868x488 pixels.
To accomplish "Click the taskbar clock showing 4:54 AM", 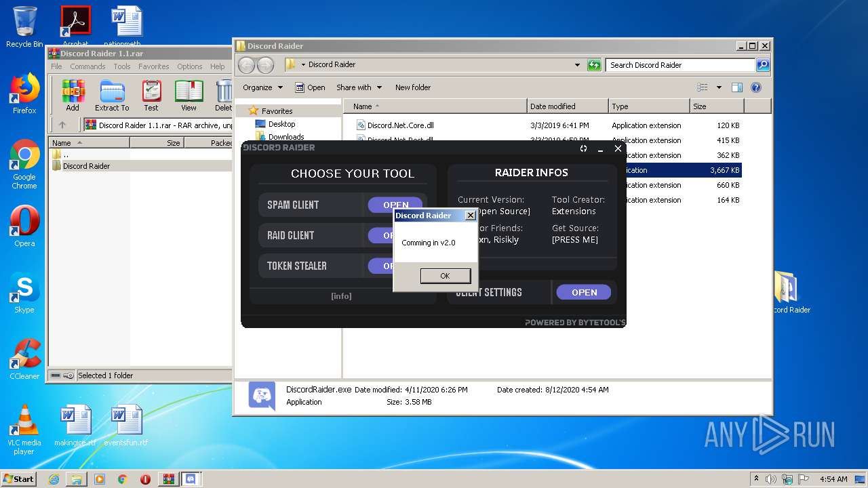I will coord(833,479).
